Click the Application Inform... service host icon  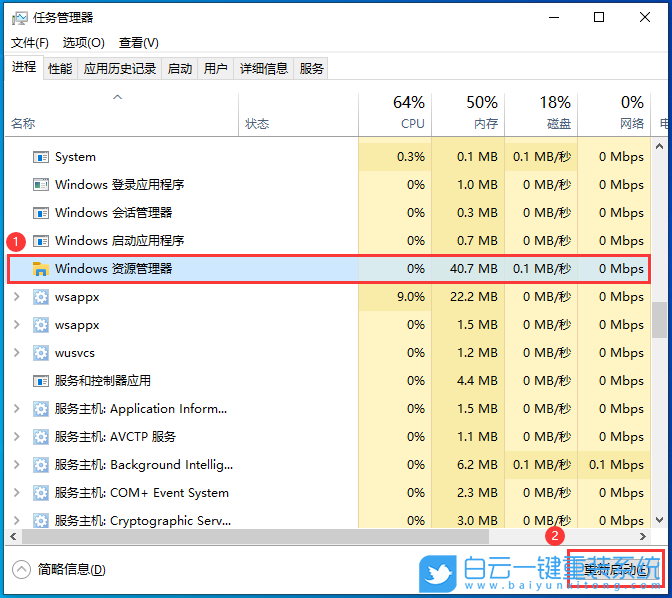41,409
